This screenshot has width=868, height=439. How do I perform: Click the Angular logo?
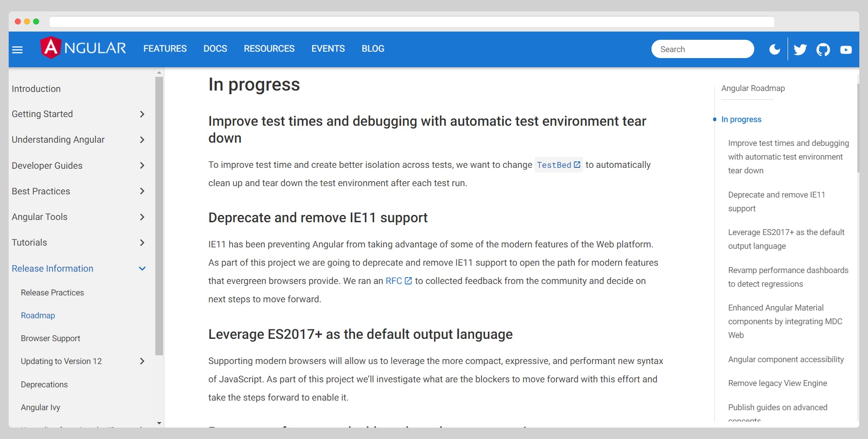[x=84, y=48]
